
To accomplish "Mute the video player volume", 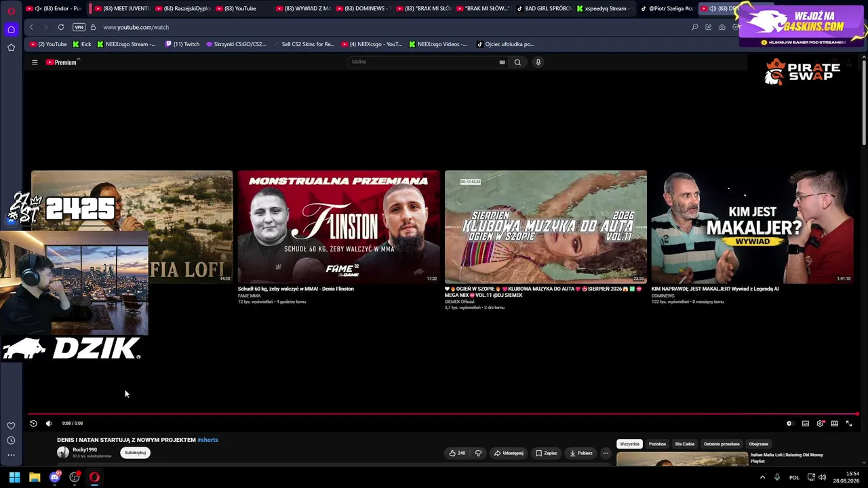I will click(49, 424).
